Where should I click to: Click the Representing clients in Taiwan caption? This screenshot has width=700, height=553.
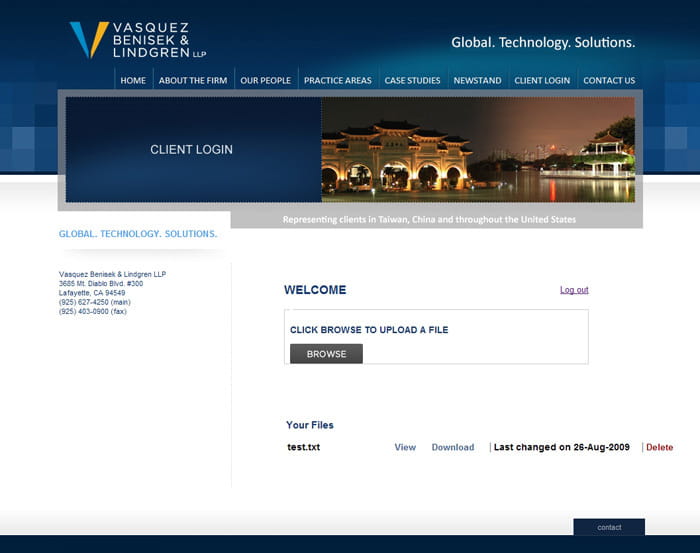[429, 220]
